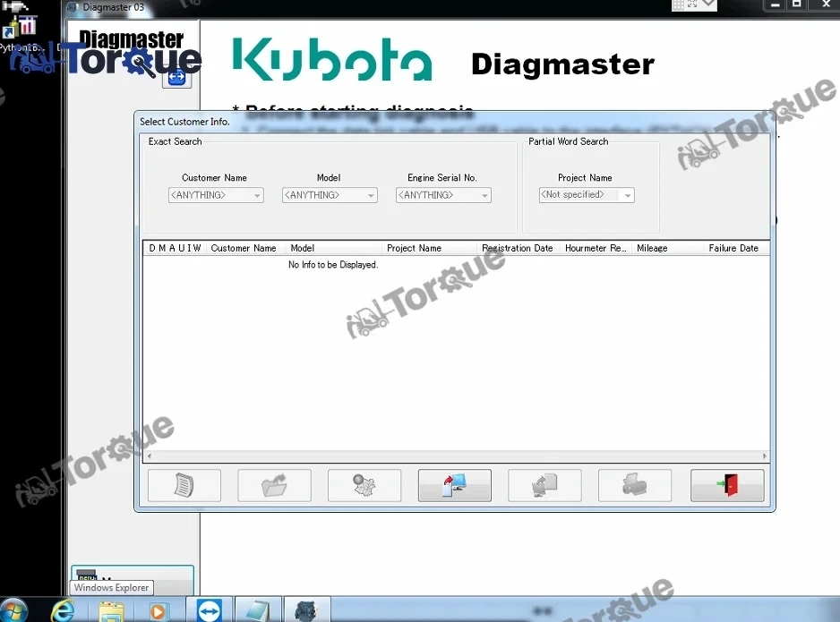Viewport: 840px width, 622px height.
Task: Open the Engine Serial No. dropdown
Action: pyautogui.click(x=443, y=195)
